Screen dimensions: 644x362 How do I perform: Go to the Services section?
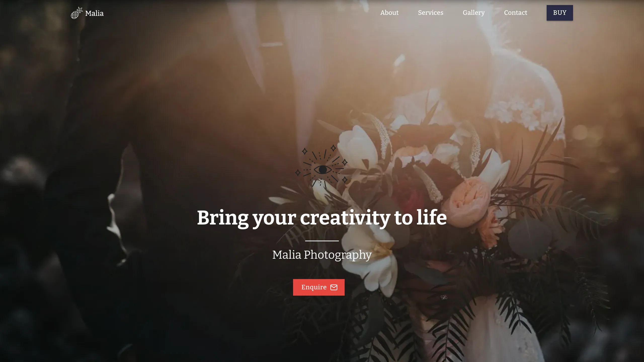(430, 13)
